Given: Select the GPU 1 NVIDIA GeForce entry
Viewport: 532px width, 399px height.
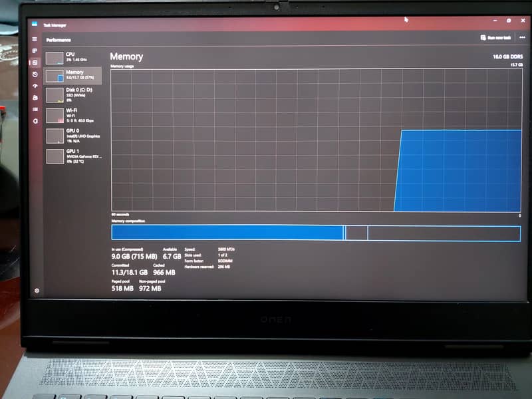Looking at the screenshot, I should tap(72, 156).
